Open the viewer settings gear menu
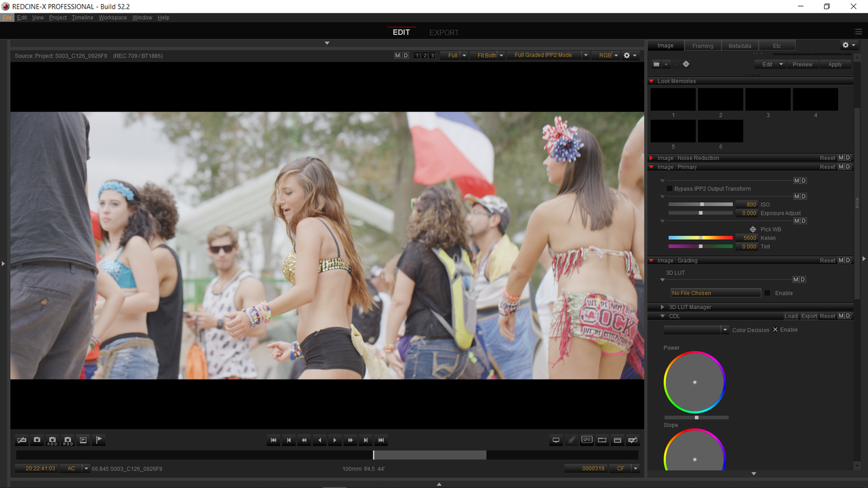This screenshot has height=488, width=868. pyautogui.click(x=630, y=56)
